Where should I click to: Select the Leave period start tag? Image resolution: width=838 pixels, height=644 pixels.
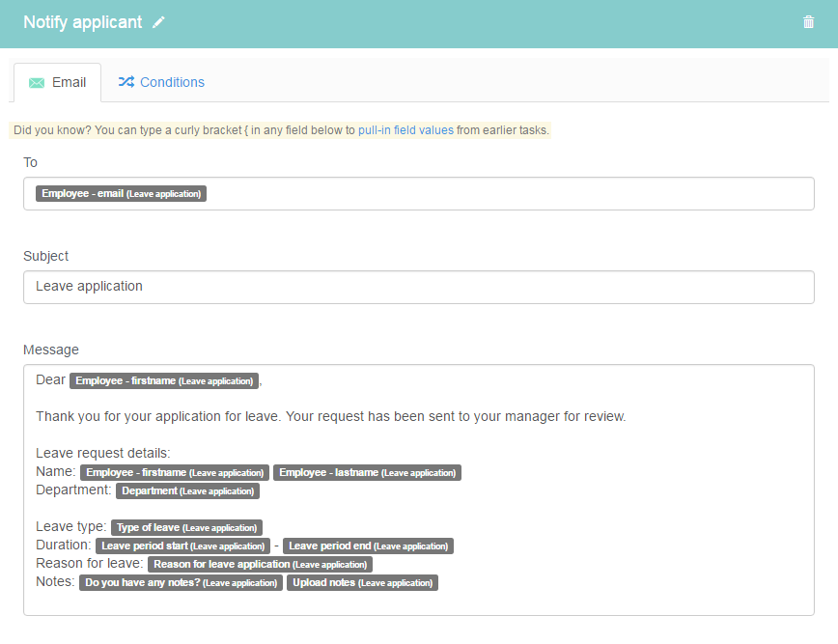click(x=182, y=546)
